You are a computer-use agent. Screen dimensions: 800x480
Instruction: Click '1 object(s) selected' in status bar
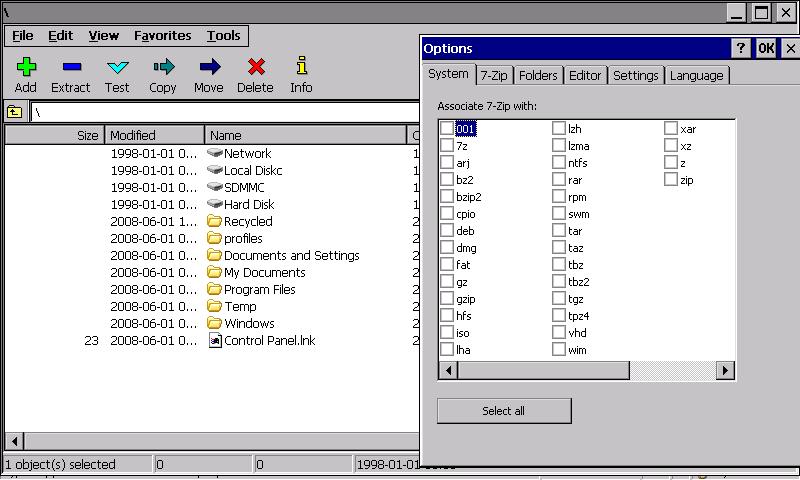point(60,464)
